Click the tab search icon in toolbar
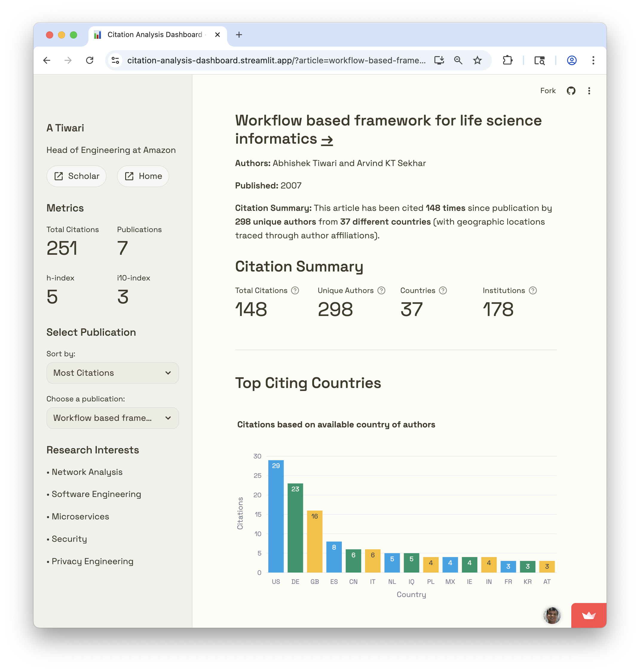Screen dimensions: 640x672 point(539,60)
